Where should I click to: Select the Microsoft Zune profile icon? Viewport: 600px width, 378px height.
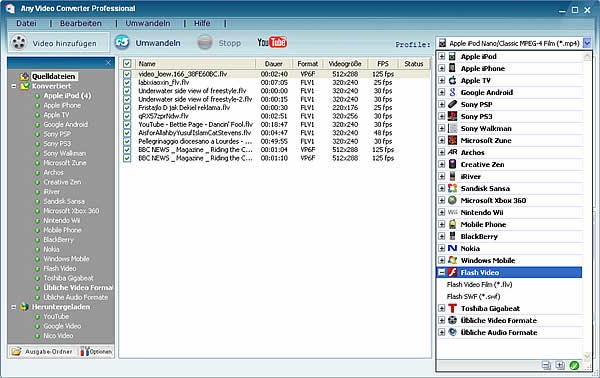pyautogui.click(x=452, y=140)
